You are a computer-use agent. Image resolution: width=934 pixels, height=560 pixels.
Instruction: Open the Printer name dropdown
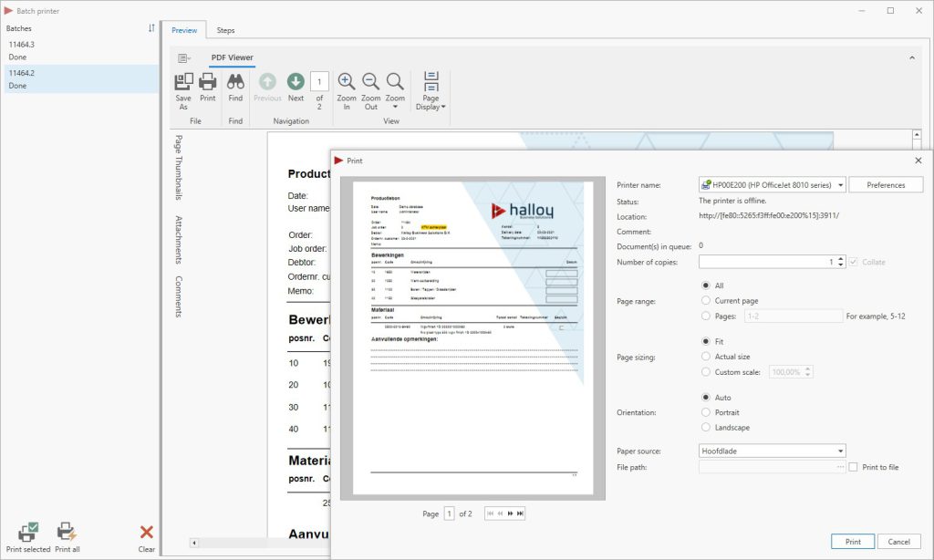(x=839, y=185)
